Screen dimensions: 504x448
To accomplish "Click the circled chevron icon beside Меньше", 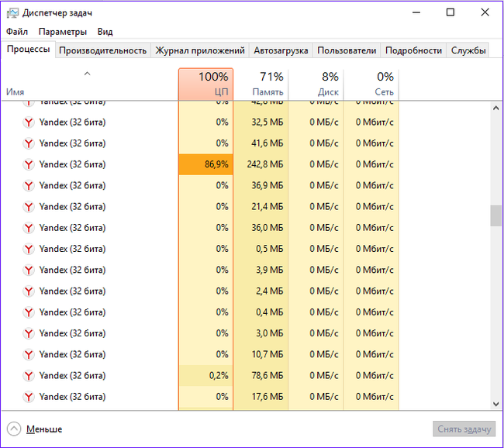I will [14, 429].
